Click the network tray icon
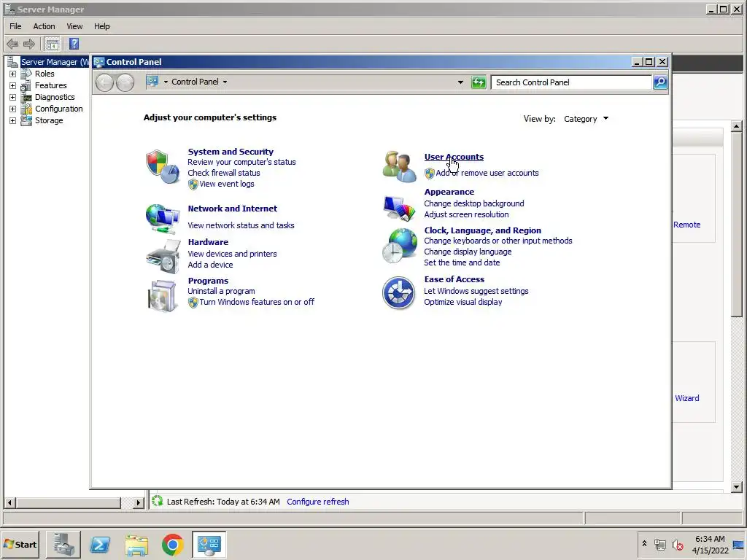 (x=659, y=544)
